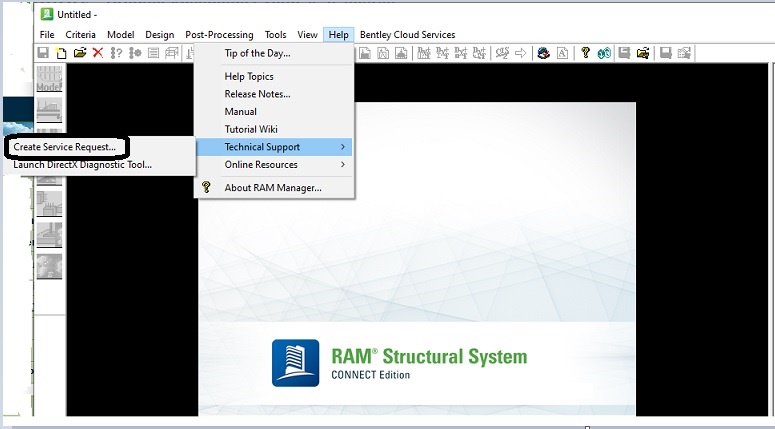Open the Criteria menu
This screenshot has height=429, width=775.
tap(81, 35)
